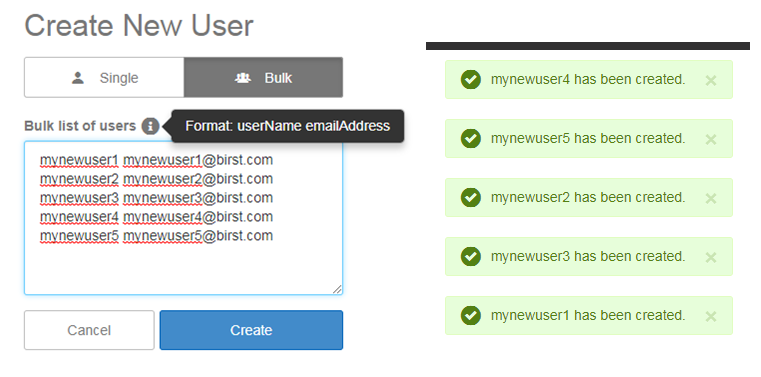Click the green checkmark on mynewuser4 notification
The width and height of the screenshot is (761, 377).
[x=470, y=80]
